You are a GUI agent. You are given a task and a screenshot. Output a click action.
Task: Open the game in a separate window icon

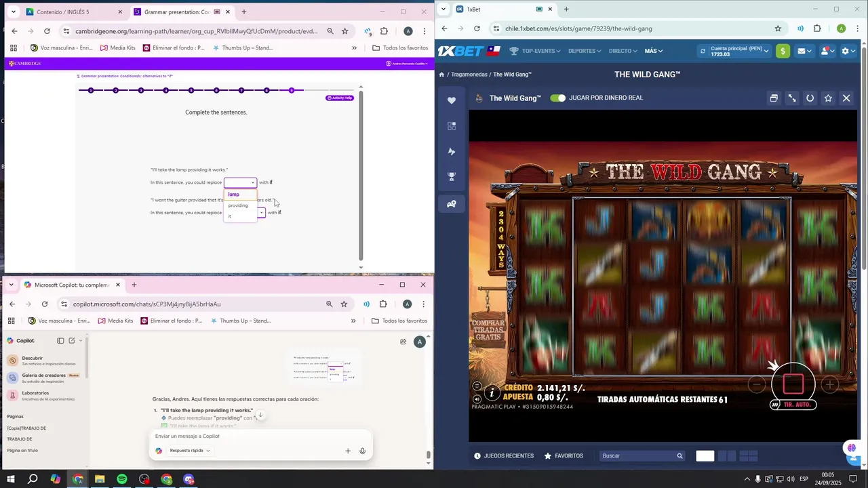[x=774, y=98]
